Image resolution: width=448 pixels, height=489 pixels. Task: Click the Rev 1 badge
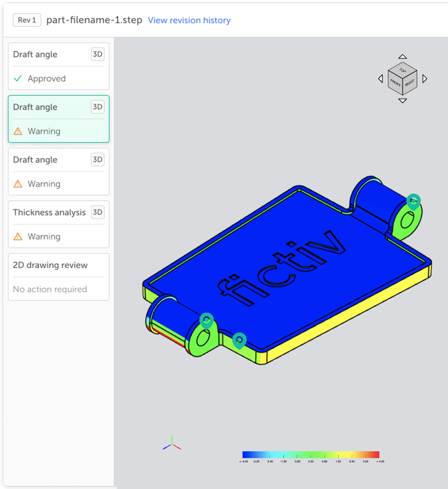coord(27,20)
